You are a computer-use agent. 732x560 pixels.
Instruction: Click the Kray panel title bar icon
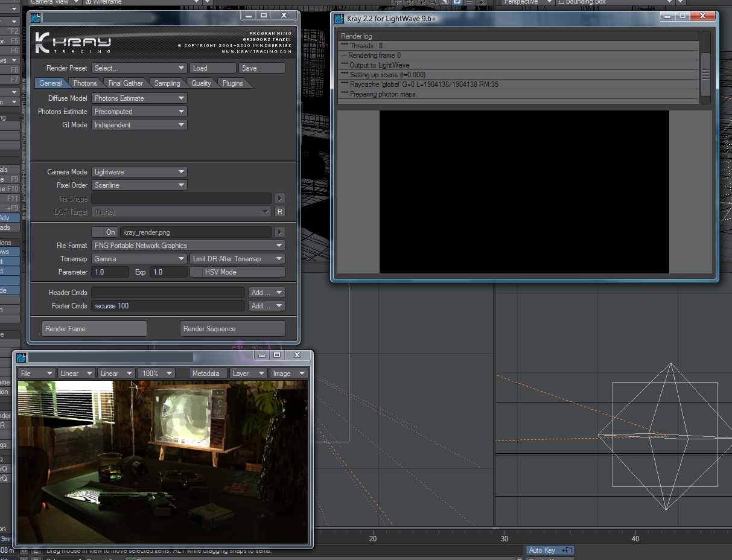click(36, 18)
